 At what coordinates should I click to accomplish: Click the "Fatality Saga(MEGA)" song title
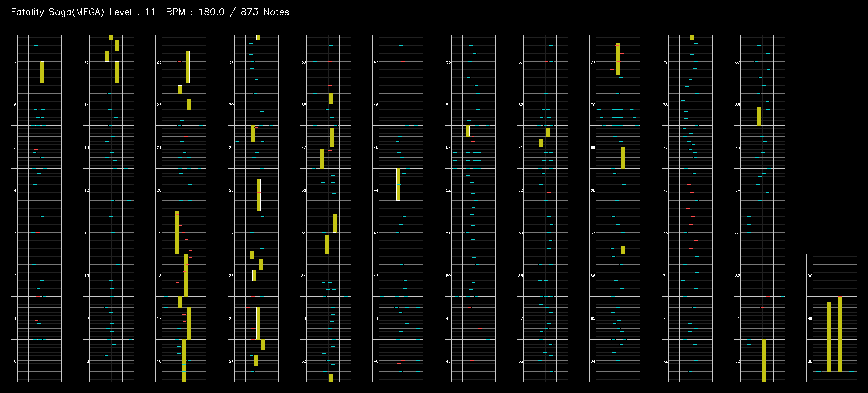coord(58,12)
